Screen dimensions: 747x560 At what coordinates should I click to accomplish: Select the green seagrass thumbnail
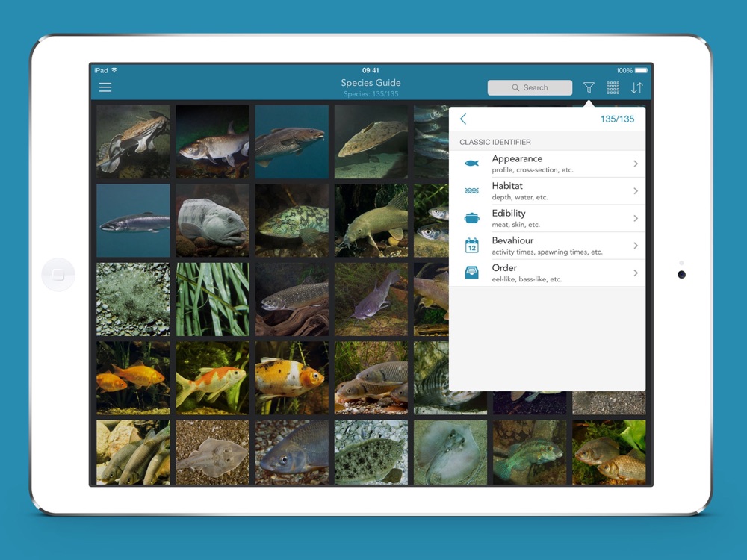212,299
